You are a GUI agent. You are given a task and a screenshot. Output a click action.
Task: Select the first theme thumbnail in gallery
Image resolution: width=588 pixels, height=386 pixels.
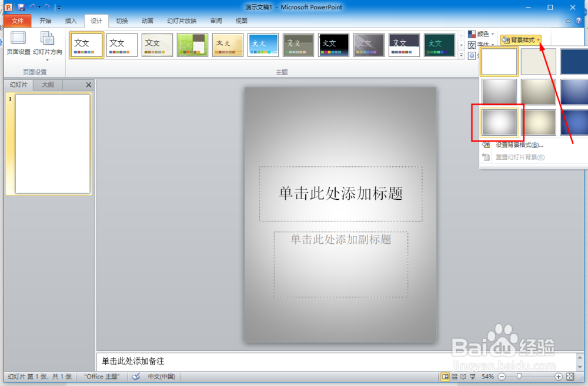tap(86, 45)
